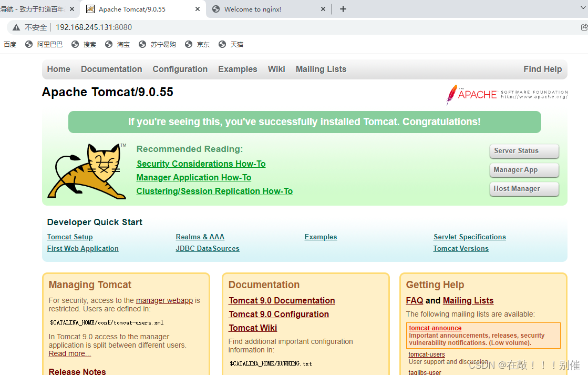Open Clustering/Session Replication How-To link
This screenshot has width=588, height=375.
tap(214, 191)
